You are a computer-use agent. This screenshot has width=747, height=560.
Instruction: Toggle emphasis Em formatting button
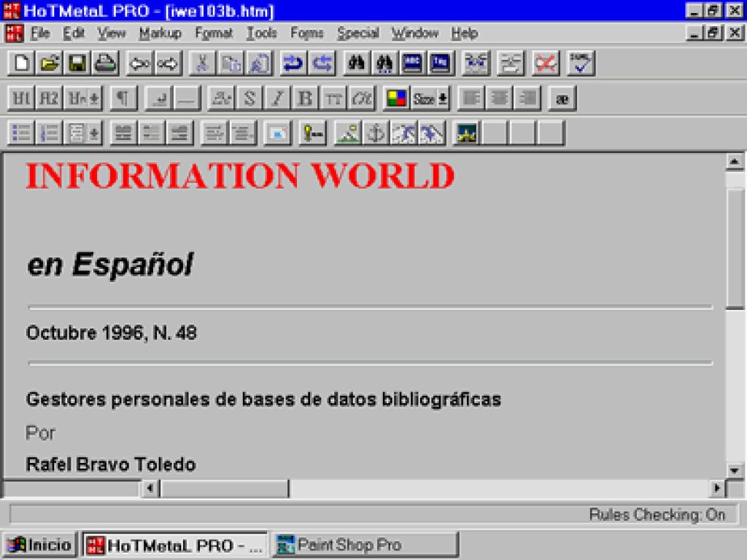click(x=222, y=98)
